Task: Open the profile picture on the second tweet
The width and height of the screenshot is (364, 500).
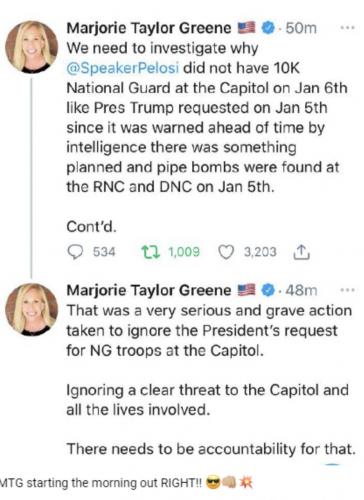Action: [x=31, y=309]
